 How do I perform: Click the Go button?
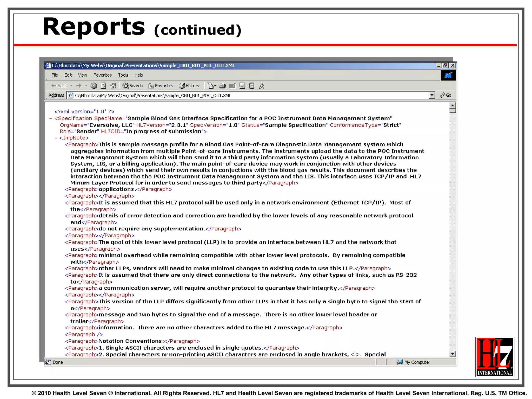pos(446,95)
